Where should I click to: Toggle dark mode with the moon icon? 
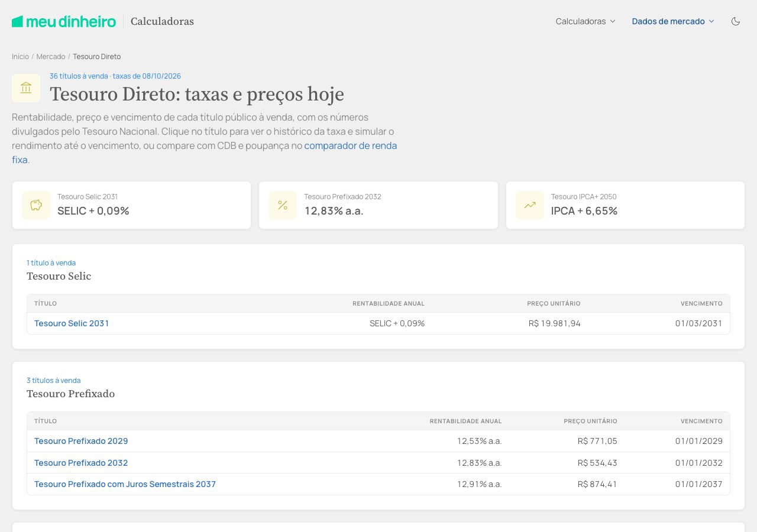736,21
